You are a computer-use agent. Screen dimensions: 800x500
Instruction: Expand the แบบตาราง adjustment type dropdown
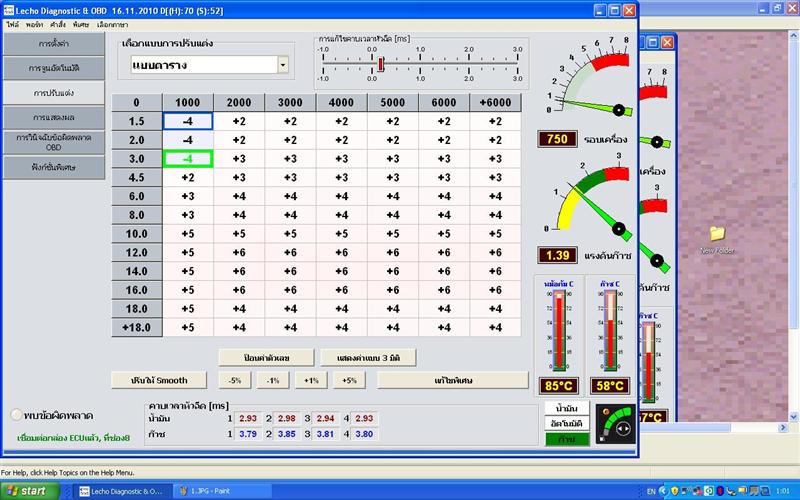283,65
